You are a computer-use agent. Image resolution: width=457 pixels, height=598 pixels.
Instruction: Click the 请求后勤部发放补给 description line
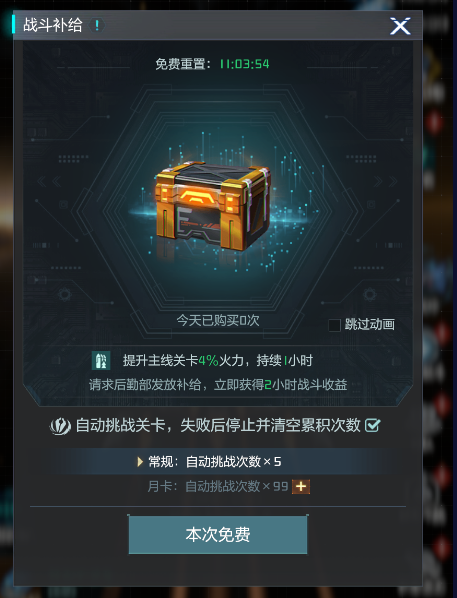(218, 384)
